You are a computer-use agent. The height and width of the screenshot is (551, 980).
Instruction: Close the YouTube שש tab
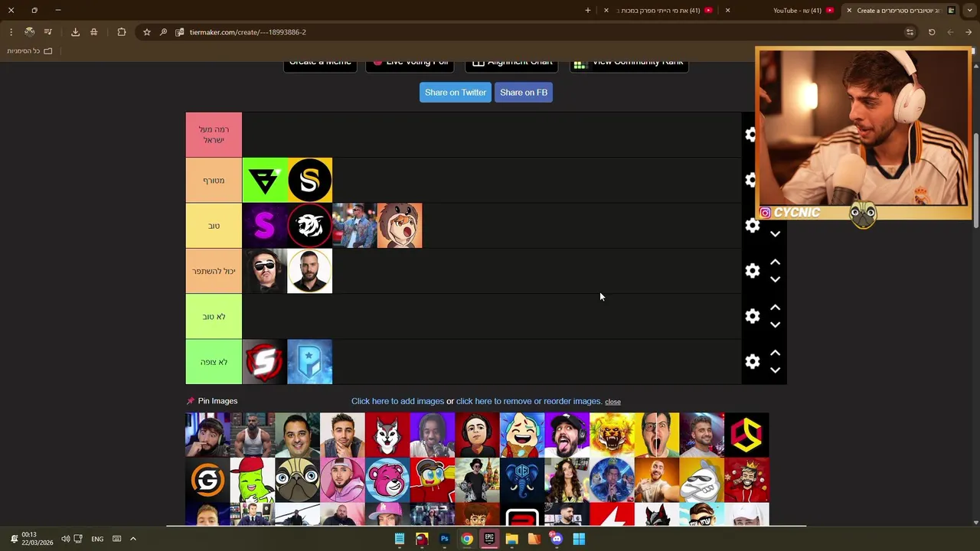click(x=727, y=11)
